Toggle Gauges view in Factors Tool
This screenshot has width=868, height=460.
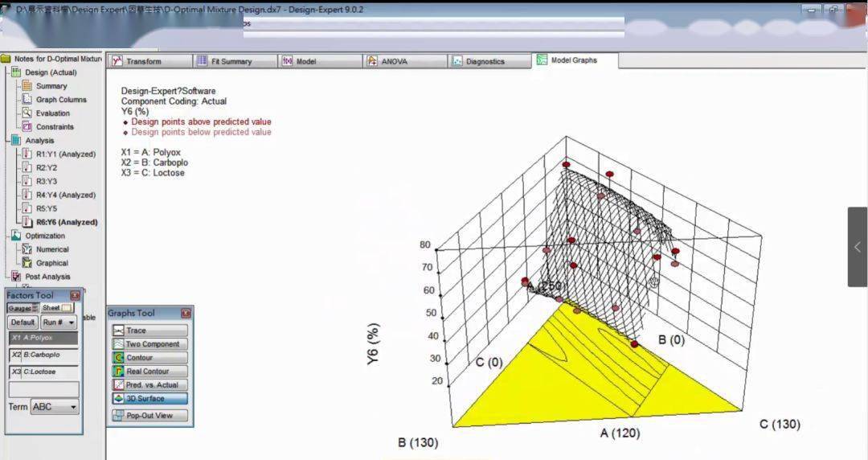click(x=23, y=308)
